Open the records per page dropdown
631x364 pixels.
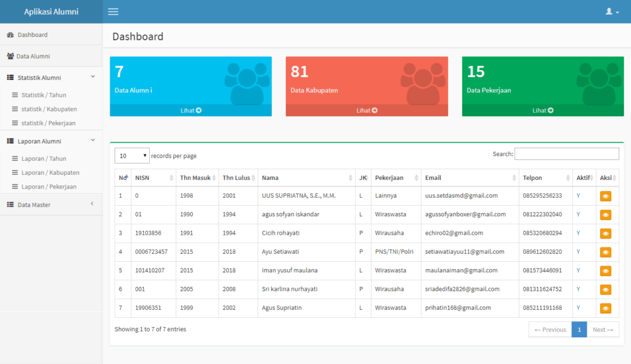(x=132, y=156)
